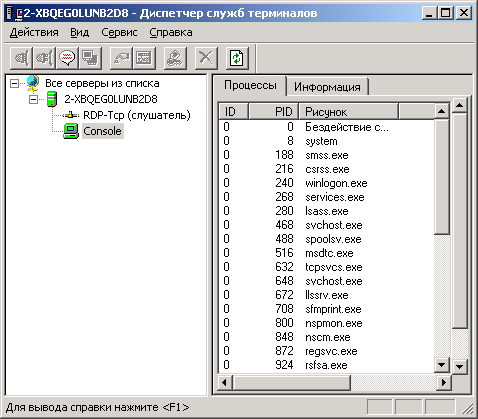
Task: Switch to the Информация tab
Action: pyautogui.click(x=327, y=87)
